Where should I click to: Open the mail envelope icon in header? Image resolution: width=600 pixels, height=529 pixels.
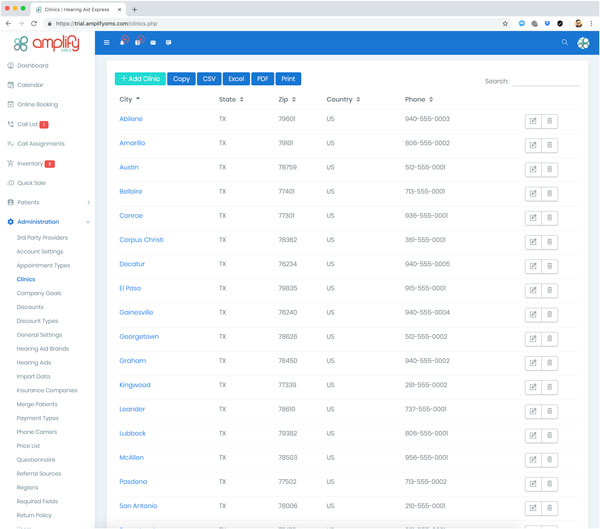[x=153, y=43]
